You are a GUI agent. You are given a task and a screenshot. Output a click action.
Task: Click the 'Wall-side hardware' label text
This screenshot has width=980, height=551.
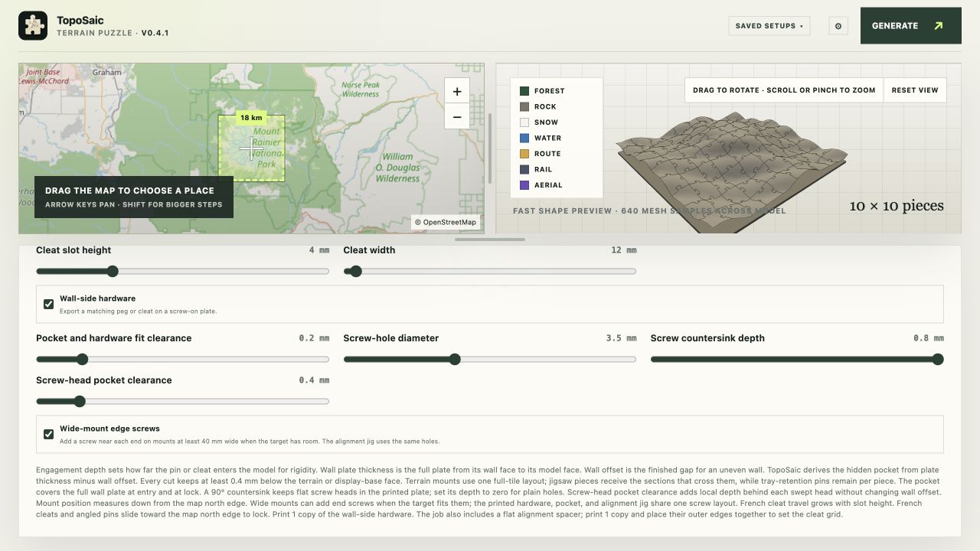(97, 298)
